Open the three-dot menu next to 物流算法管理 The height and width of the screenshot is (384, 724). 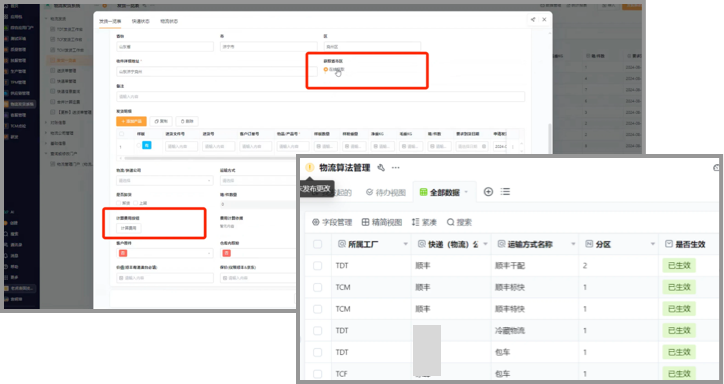tap(396, 168)
